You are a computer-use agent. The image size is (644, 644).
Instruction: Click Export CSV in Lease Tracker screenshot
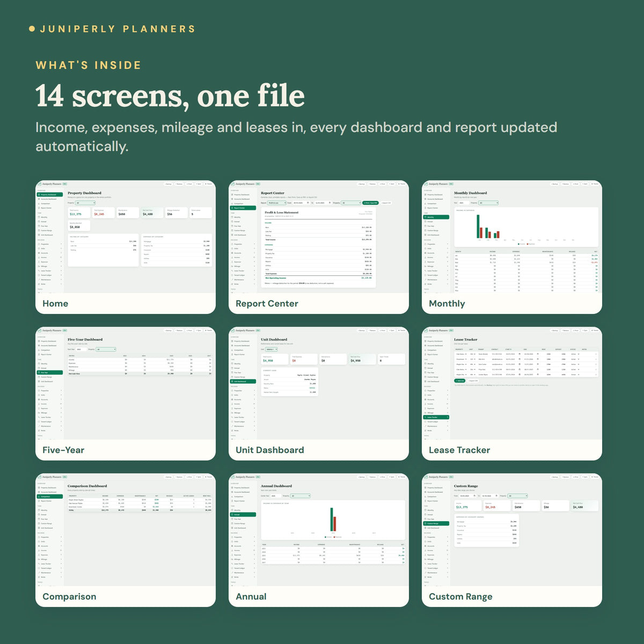pyautogui.click(x=473, y=380)
